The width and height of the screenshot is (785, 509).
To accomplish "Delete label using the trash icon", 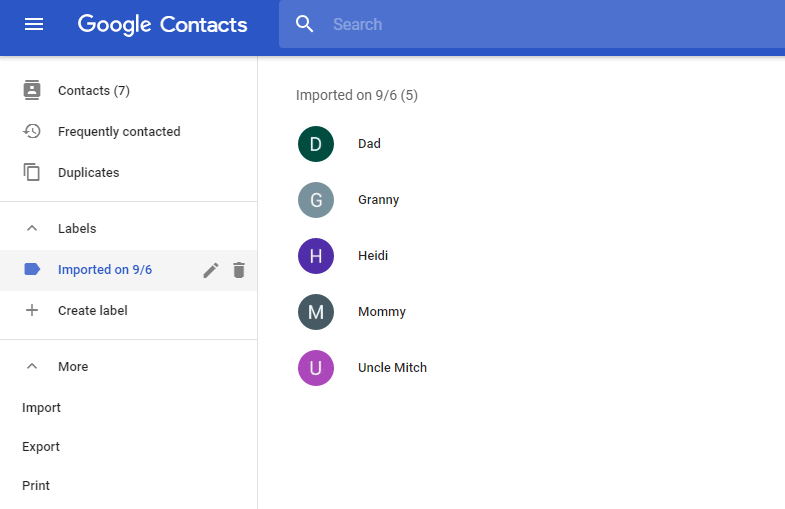I will 239,270.
